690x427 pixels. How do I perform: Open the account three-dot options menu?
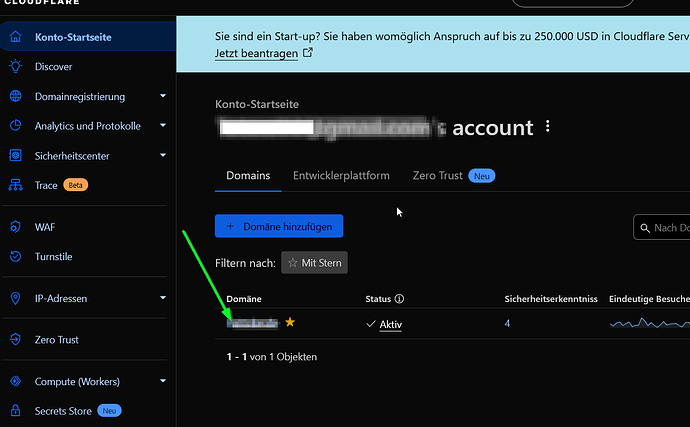(547, 126)
